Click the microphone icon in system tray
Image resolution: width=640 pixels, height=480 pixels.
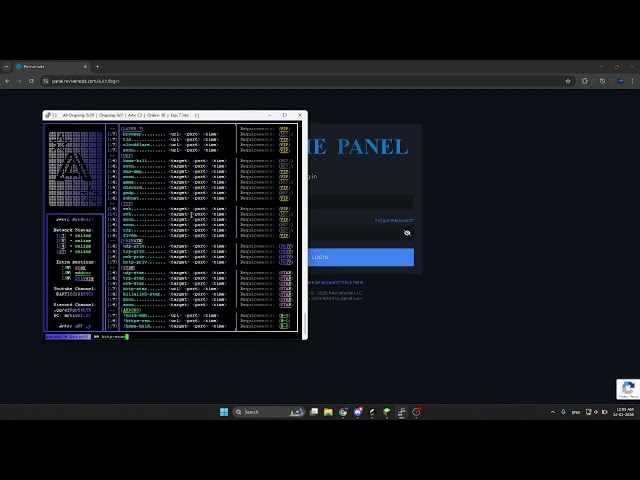click(563, 412)
